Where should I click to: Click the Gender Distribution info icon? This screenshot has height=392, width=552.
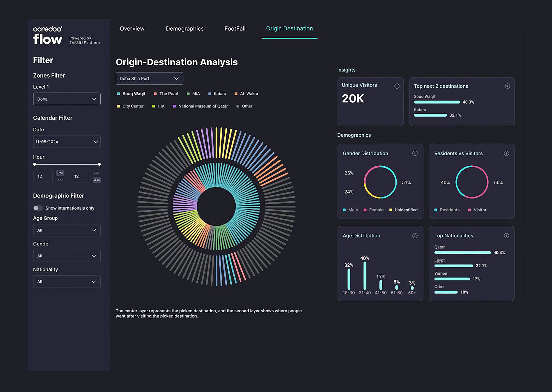pyautogui.click(x=415, y=153)
